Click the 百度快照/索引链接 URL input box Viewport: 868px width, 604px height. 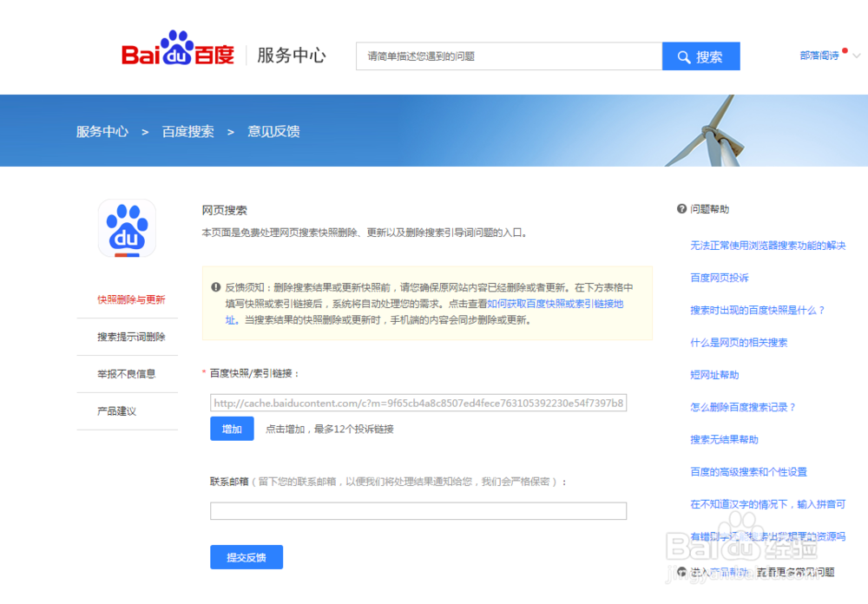(418, 403)
